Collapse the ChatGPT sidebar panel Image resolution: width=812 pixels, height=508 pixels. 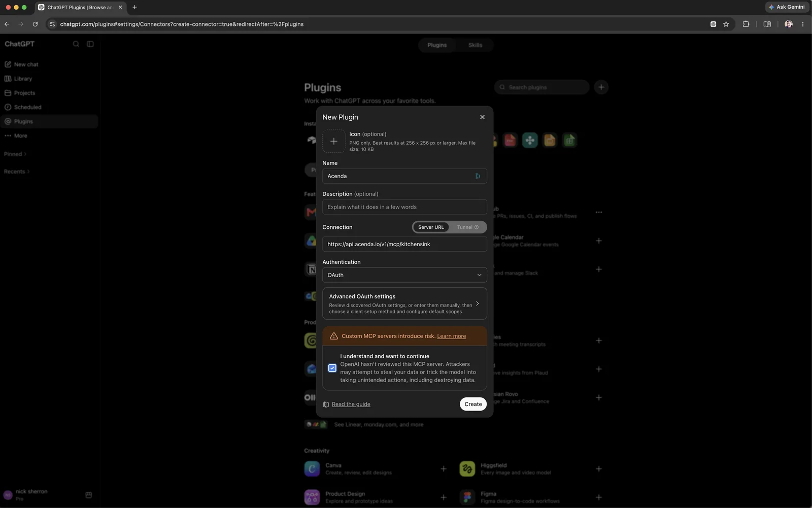(x=90, y=44)
